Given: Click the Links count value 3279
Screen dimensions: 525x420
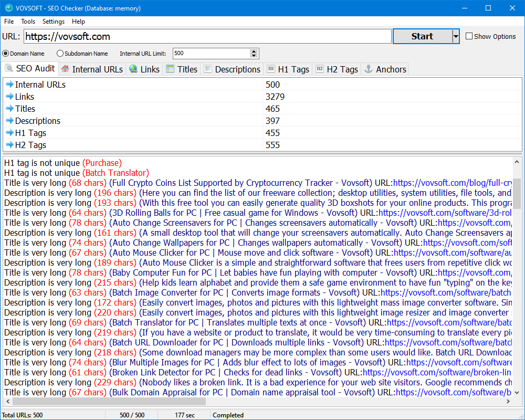Looking at the screenshot, I should coord(275,97).
